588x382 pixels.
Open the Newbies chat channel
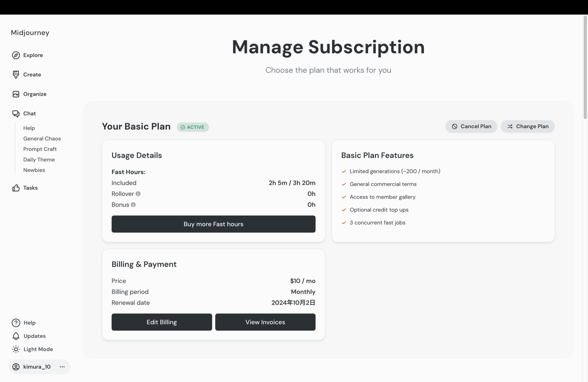(x=34, y=170)
